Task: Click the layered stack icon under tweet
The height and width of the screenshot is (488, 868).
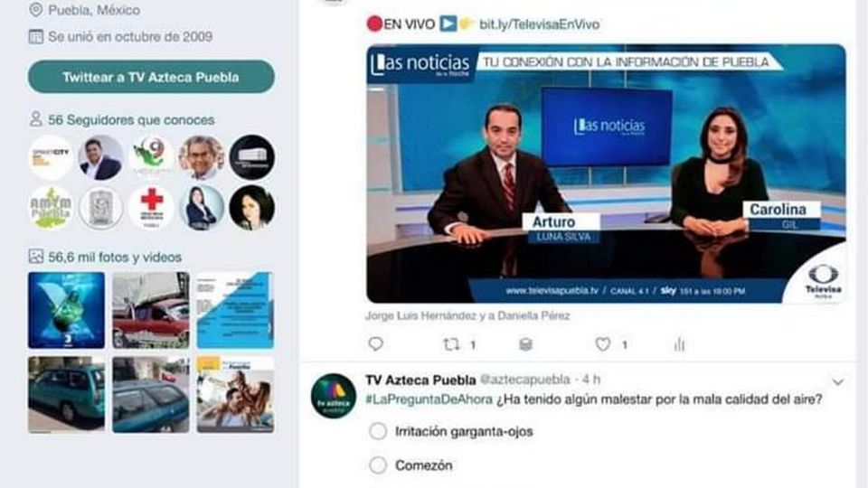Action: point(526,344)
